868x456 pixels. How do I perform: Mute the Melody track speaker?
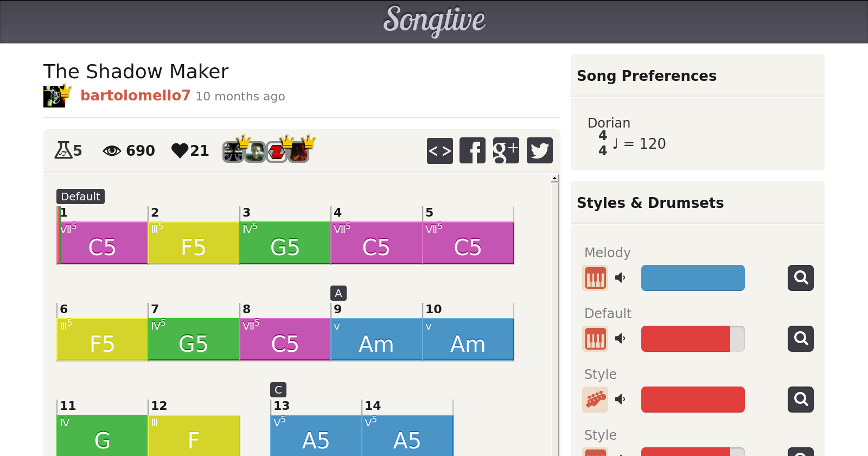(620, 278)
